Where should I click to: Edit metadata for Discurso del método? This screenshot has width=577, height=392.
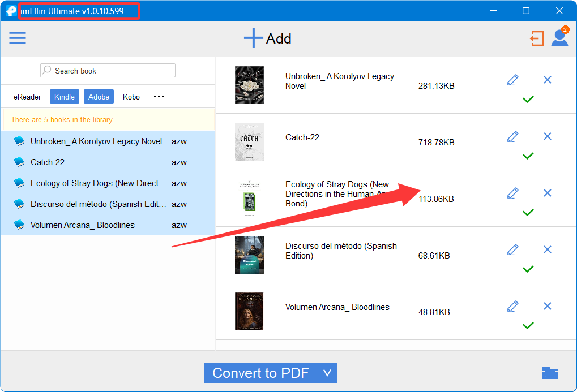tap(512, 249)
